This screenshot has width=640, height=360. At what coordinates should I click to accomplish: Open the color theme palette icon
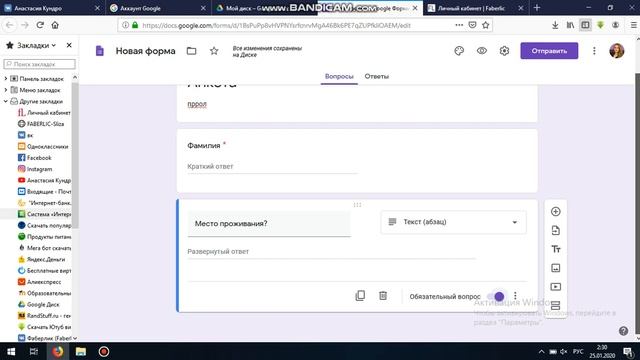(x=459, y=51)
